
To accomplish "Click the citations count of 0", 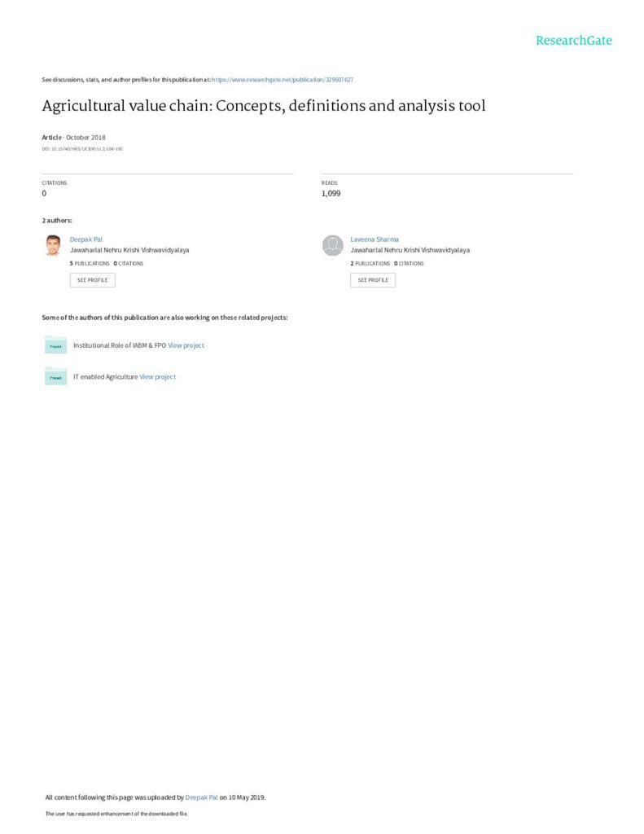I will (x=44, y=194).
